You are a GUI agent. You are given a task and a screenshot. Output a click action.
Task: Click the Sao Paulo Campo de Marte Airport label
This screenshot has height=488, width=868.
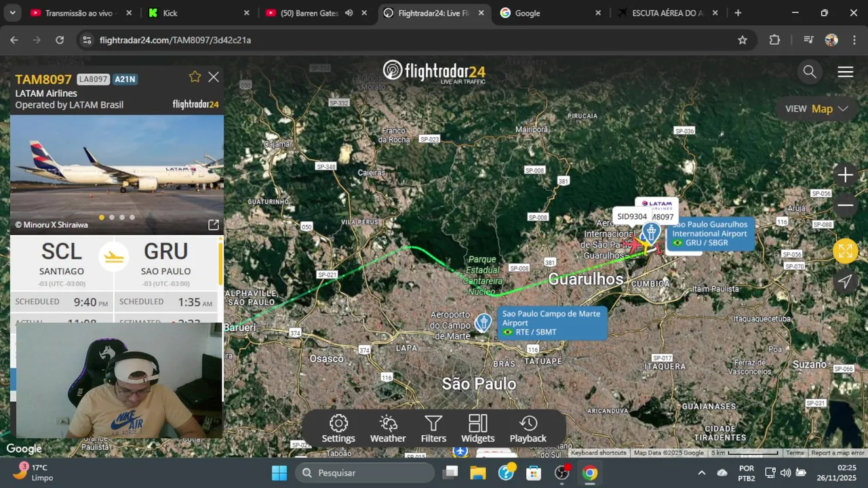pyautogui.click(x=552, y=323)
